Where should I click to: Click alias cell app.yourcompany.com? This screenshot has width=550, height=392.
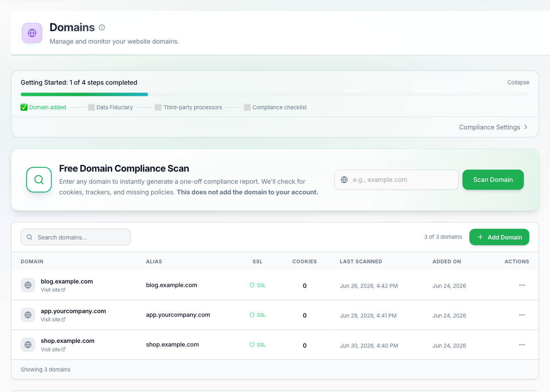tap(178, 315)
